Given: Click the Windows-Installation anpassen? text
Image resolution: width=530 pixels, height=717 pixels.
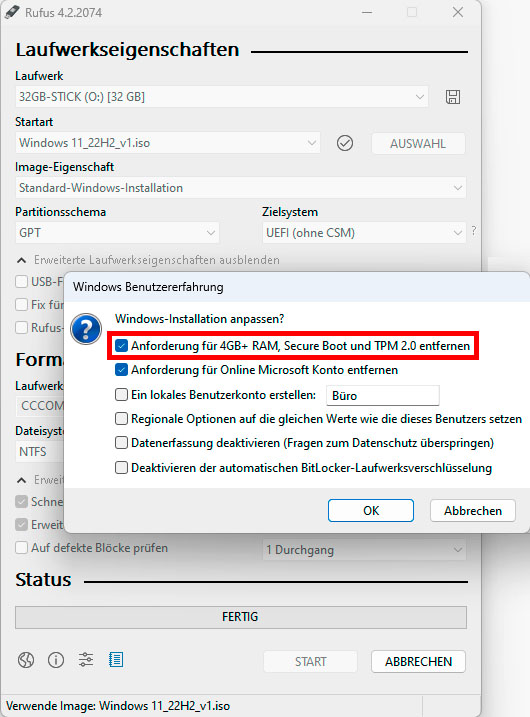Looking at the screenshot, I should click(199, 319).
